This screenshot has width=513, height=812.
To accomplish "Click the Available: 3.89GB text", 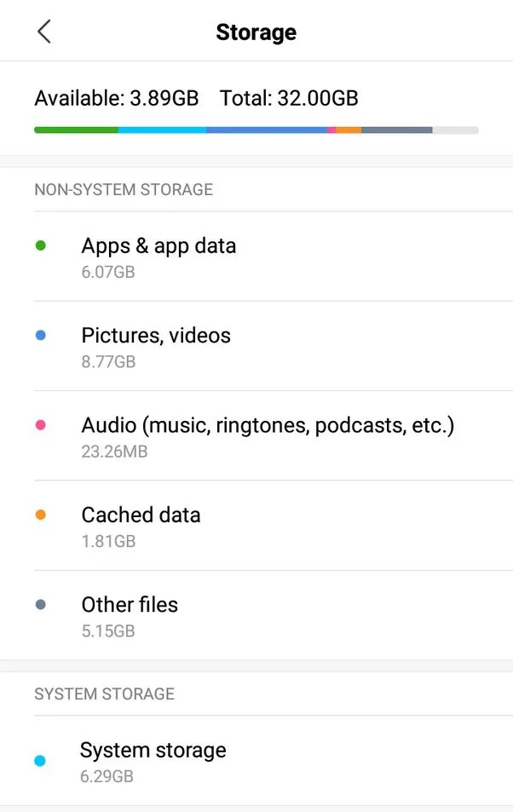I will point(116,98).
